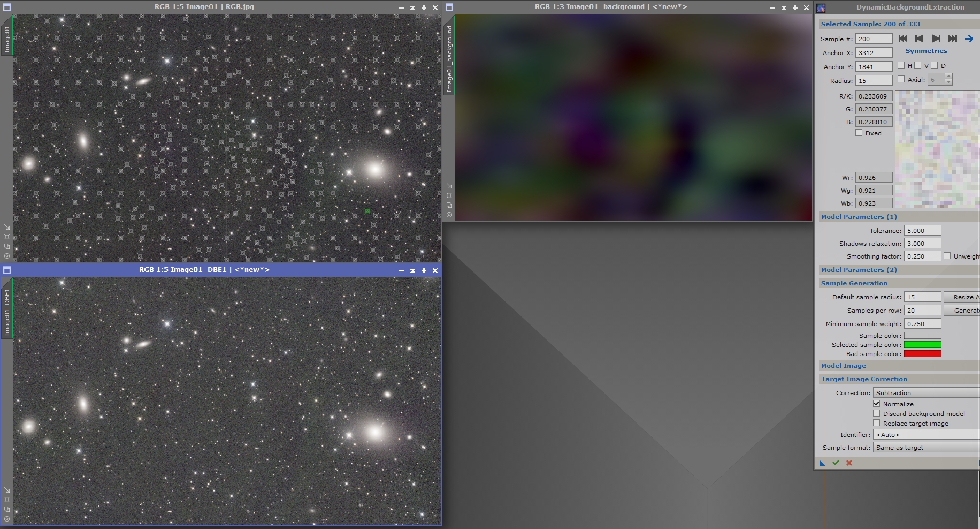Click arrow icon at bottom-left of Image01 window
This screenshot has width=980, height=529.
pyautogui.click(x=7, y=228)
